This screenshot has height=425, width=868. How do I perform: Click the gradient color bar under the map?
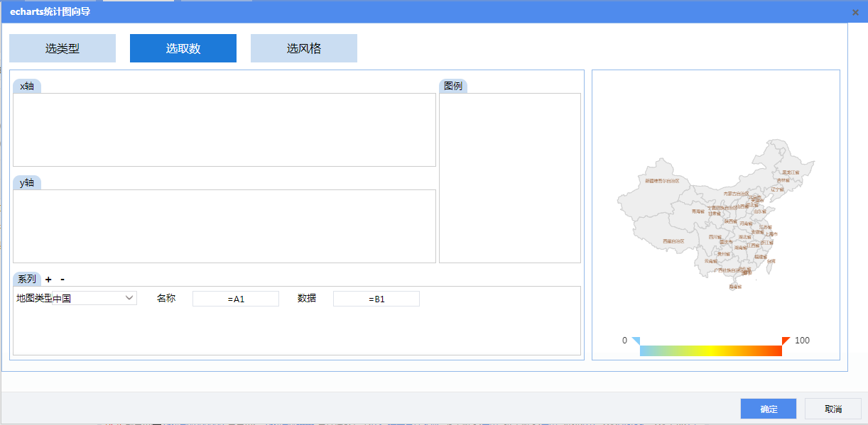tap(710, 351)
